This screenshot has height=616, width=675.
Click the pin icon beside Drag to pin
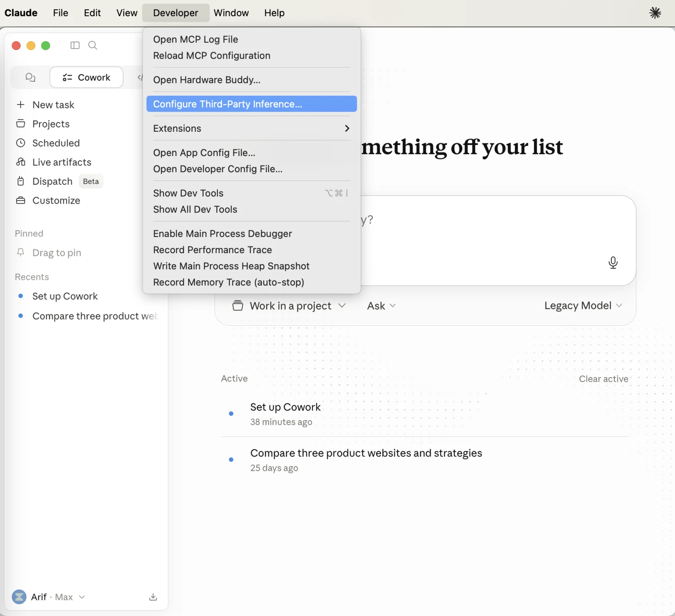(x=21, y=252)
